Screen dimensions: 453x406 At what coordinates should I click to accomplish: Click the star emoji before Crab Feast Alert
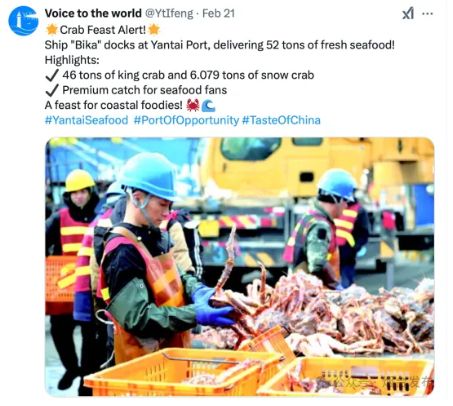52,30
